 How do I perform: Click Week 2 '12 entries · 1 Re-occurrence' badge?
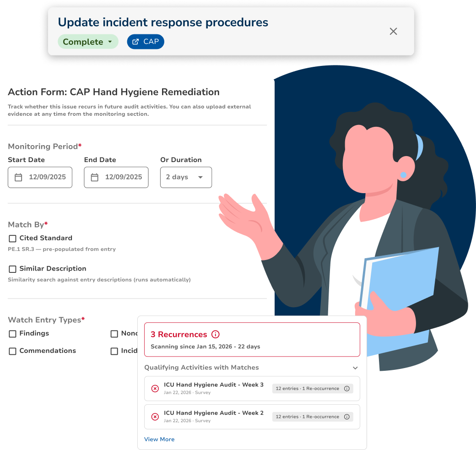(x=313, y=417)
